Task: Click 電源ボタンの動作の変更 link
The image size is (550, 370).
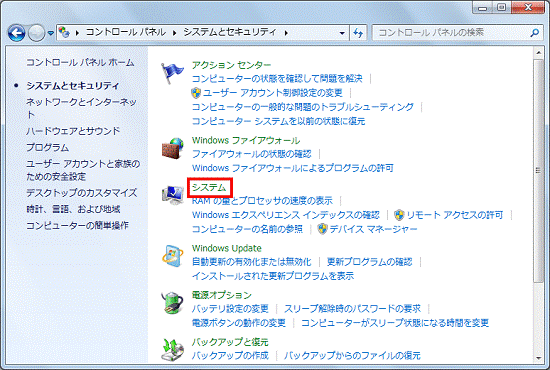Action: [239, 323]
